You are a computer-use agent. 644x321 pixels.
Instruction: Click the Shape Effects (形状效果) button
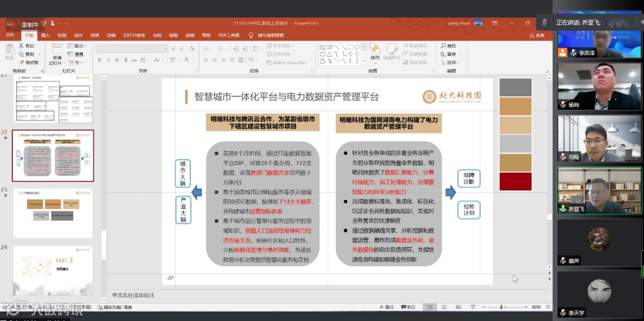(x=417, y=63)
